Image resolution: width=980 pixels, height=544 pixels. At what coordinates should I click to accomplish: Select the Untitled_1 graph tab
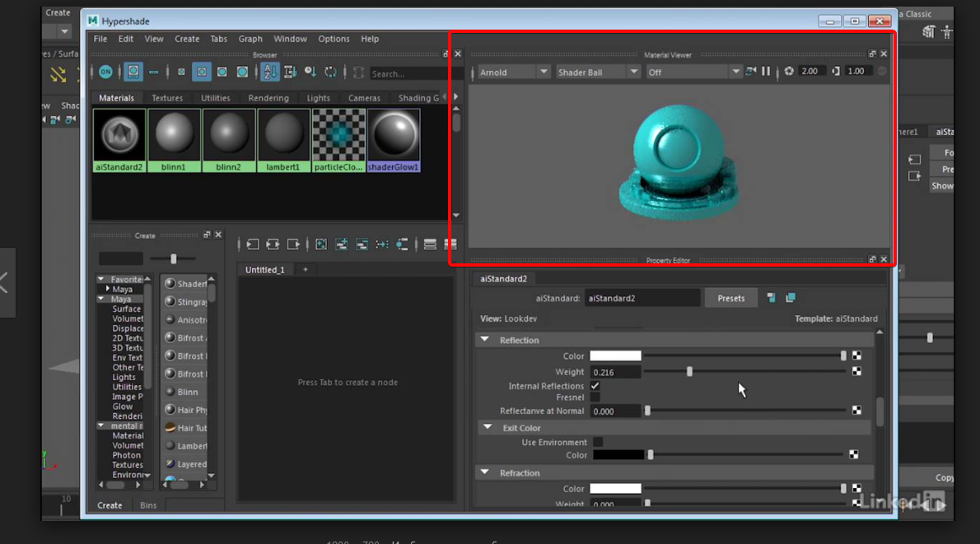tap(265, 270)
